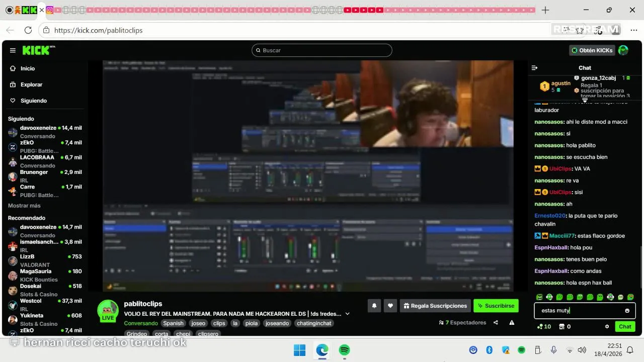Viewport: 644px width, 362px height.
Task: Click the last quick emote in chat
Action: click(630, 297)
